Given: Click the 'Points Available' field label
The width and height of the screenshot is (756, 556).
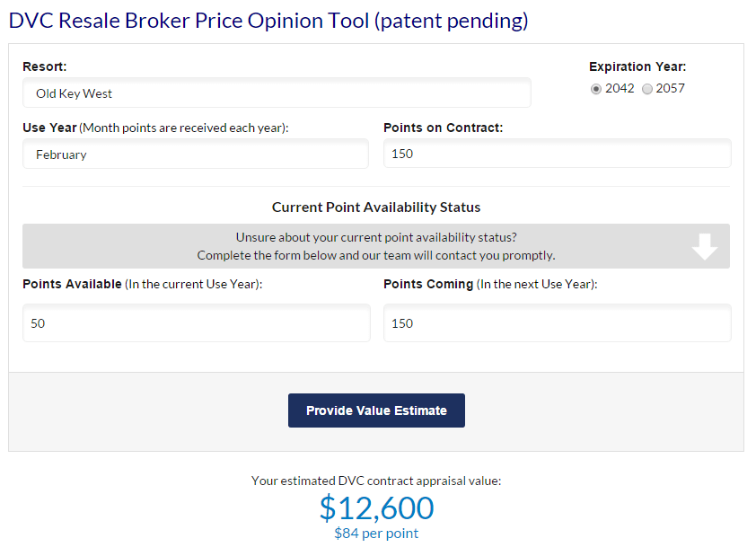Looking at the screenshot, I should 72,284.
